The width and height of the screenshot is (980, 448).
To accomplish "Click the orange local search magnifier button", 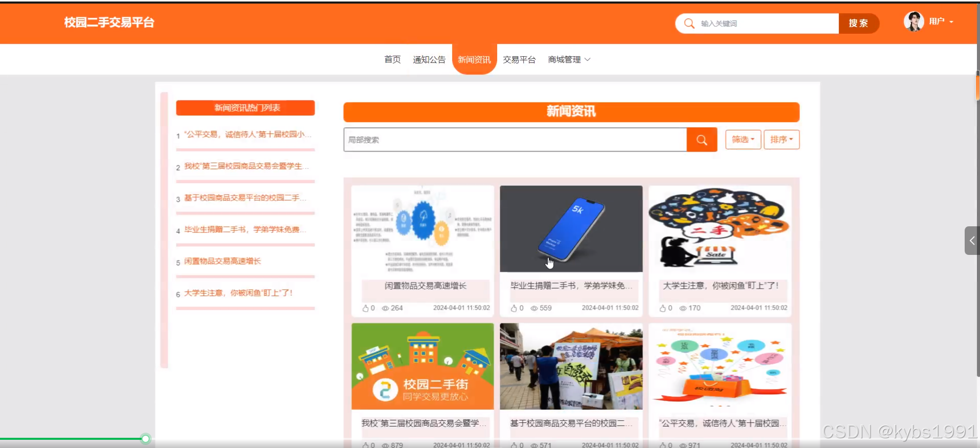I will coord(702,140).
